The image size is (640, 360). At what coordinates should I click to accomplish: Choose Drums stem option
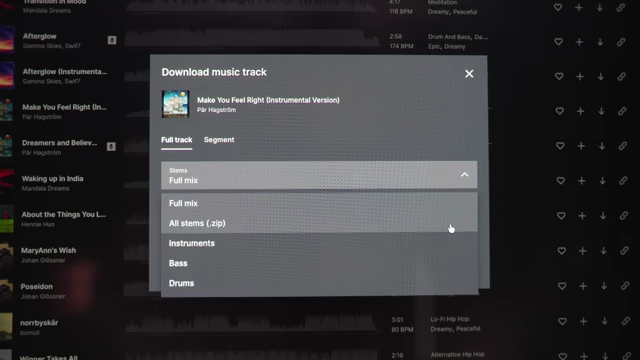tap(319, 283)
